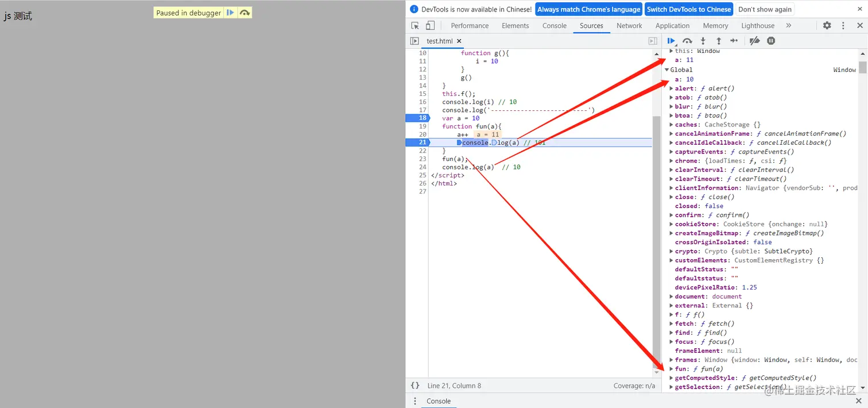Close the test.html file tab
The height and width of the screenshot is (408, 868).
(x=459, y=41)
